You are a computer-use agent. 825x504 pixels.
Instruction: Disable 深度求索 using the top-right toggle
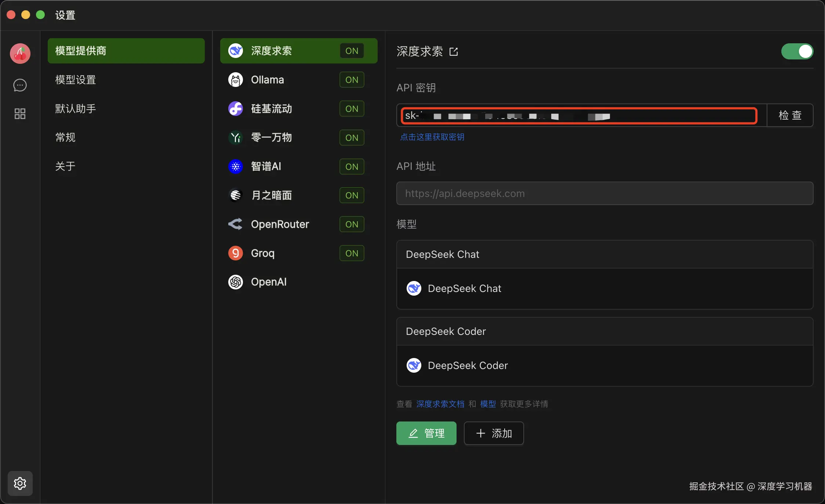pos(796,51)
